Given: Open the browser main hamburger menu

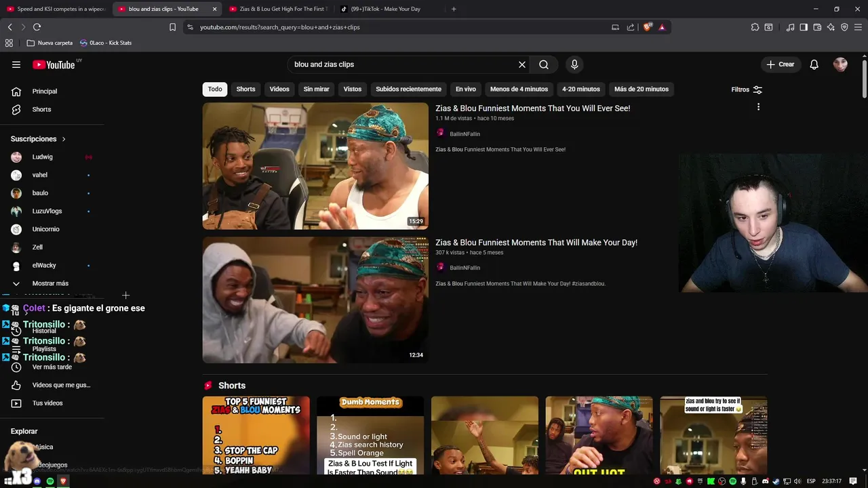Looking at the screenshot, I should pyautogui.click(x=858, y=27).
